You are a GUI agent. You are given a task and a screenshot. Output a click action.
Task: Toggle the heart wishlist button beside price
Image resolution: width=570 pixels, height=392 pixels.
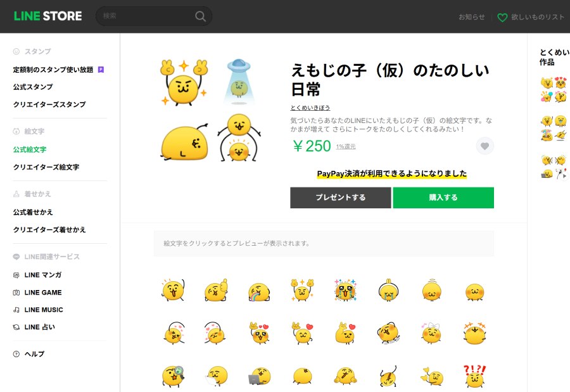pos(484,146)
